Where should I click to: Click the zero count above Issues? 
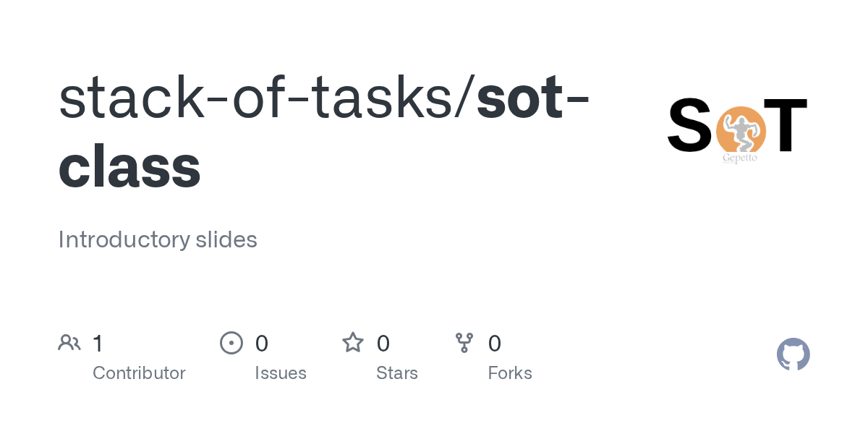(262, 343)
